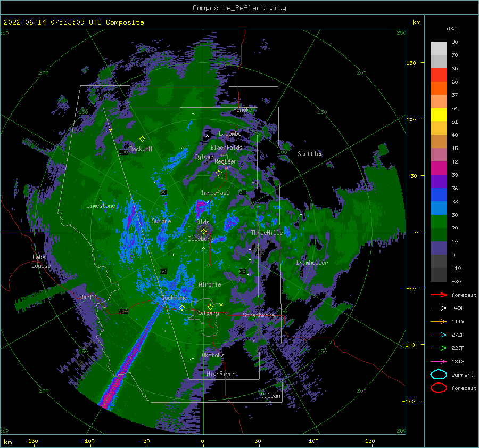The height and width of the screenshot is (448, 479).
Task: Click the Olds label
Action: click(x=203, y=222)
